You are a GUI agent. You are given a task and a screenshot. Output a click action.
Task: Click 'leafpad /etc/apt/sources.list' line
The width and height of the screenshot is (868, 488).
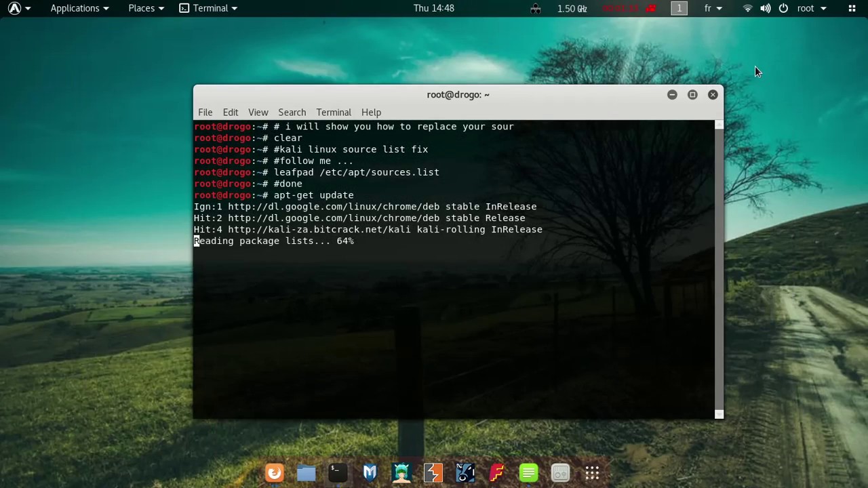pos(317,172)
